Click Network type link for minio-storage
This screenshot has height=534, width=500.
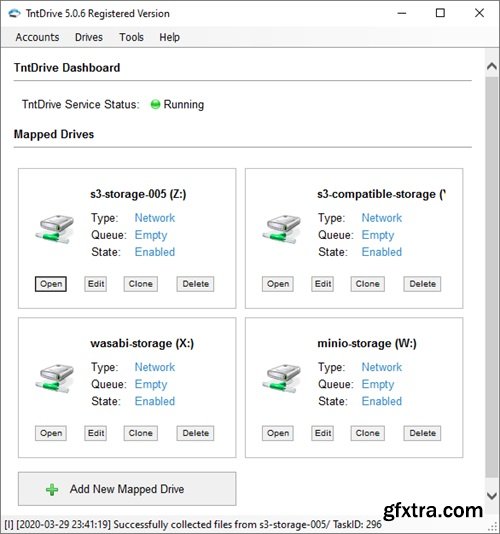coord(381,367)
